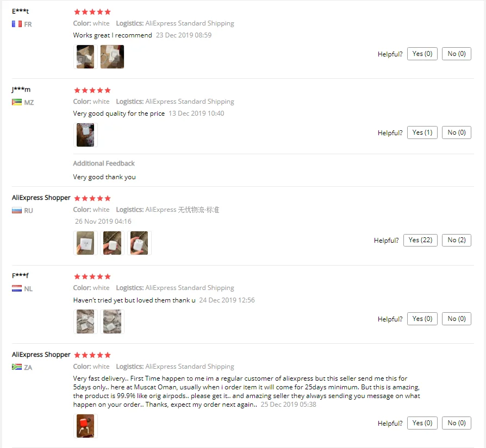
Task: Open J***m's review photo thumbnail
Action: 85,135
